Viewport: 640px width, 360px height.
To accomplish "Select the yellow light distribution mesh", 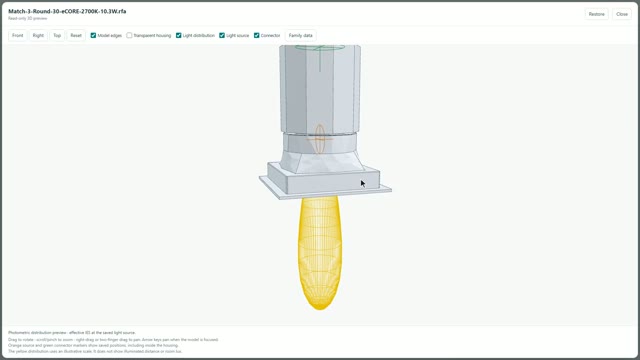I will pos(320,252).
